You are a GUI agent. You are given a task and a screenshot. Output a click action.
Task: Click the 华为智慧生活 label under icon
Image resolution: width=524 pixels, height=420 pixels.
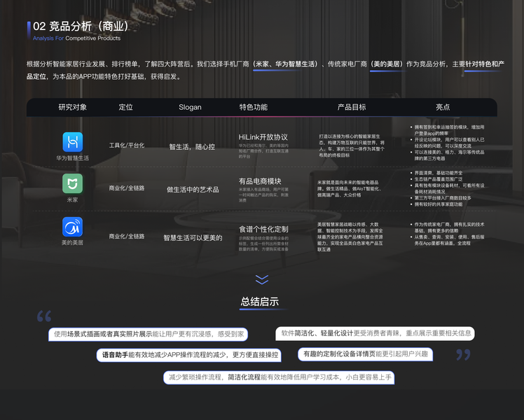[x=73, y=158]
